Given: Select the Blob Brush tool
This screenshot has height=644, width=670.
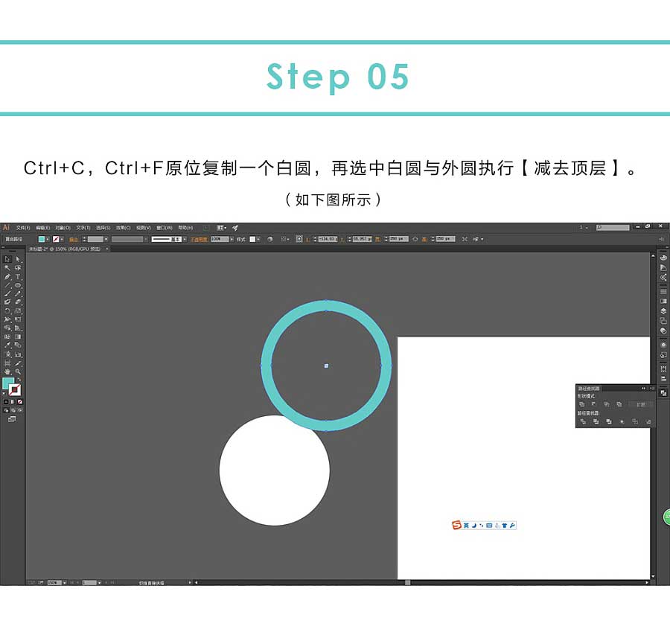Looking at the screenshot, I should coord(7,302).
